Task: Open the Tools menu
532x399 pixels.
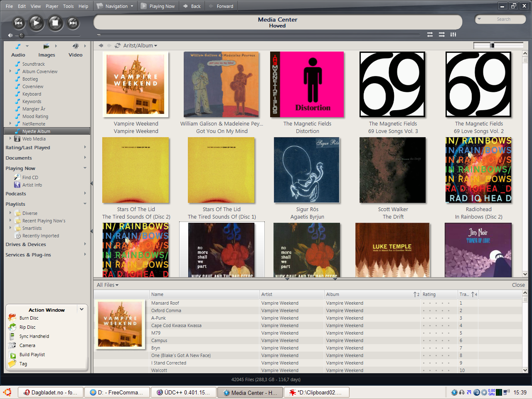Action: pos(68,6)
